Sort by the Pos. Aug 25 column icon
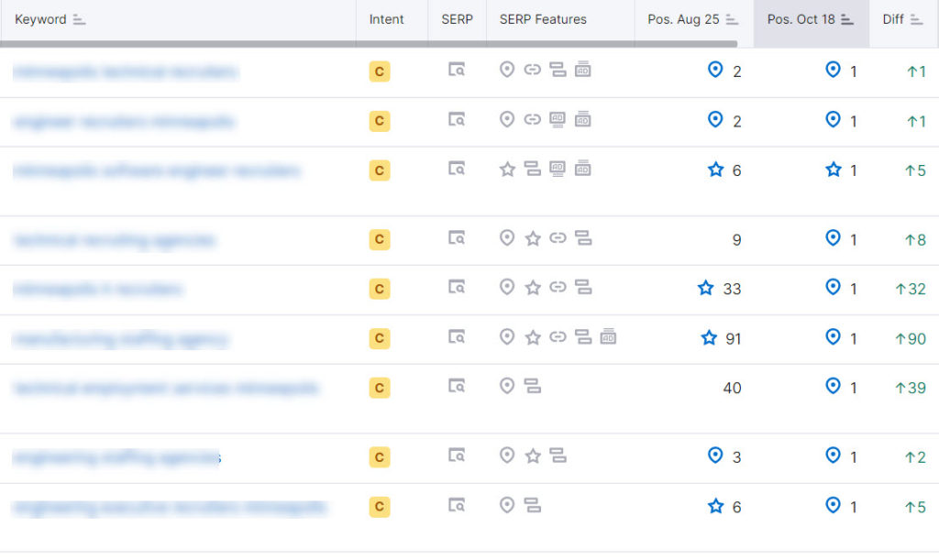The height and width of the screenshot is (560, 939). tap(732, 19)
